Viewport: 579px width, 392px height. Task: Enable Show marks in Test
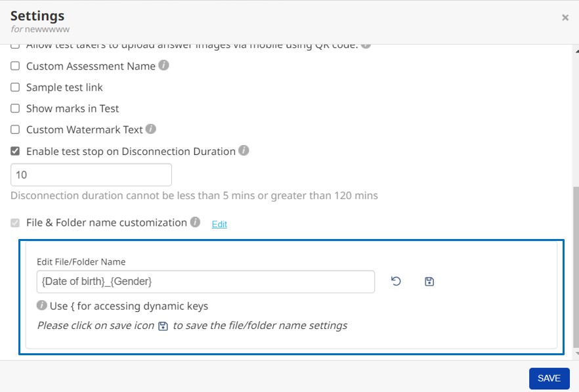coord(14,108)
